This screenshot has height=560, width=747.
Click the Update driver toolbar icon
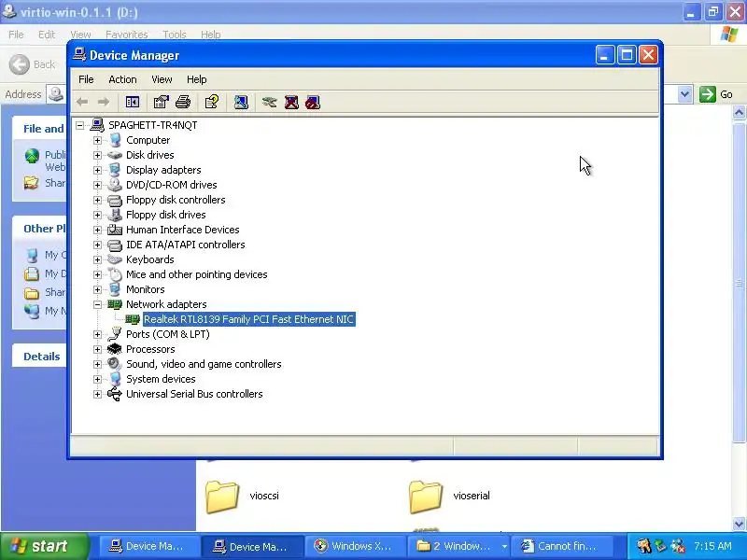[x=269, y=102]
